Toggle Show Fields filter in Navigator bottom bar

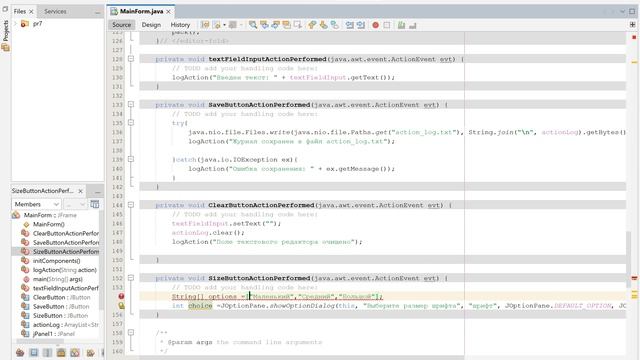point(34,352)
